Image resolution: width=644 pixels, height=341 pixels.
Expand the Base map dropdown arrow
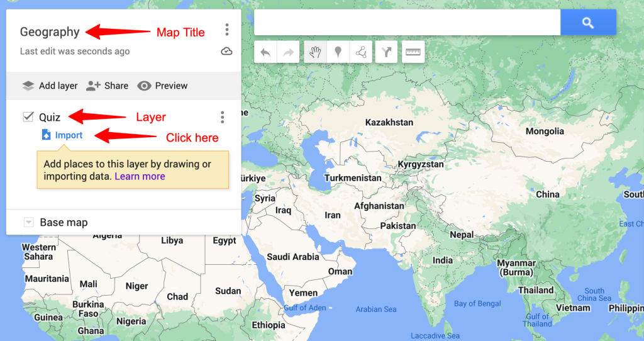[x=28, y=222]
